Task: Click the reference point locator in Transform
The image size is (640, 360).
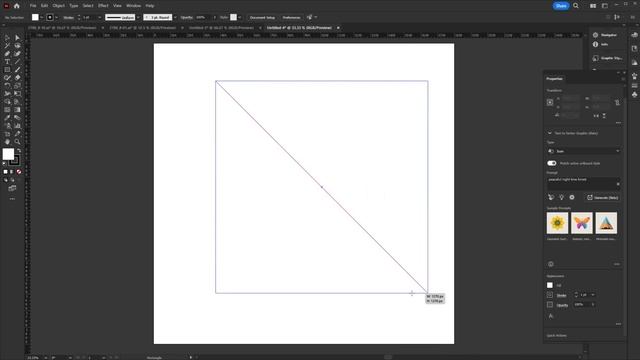Action: [550, 102]
